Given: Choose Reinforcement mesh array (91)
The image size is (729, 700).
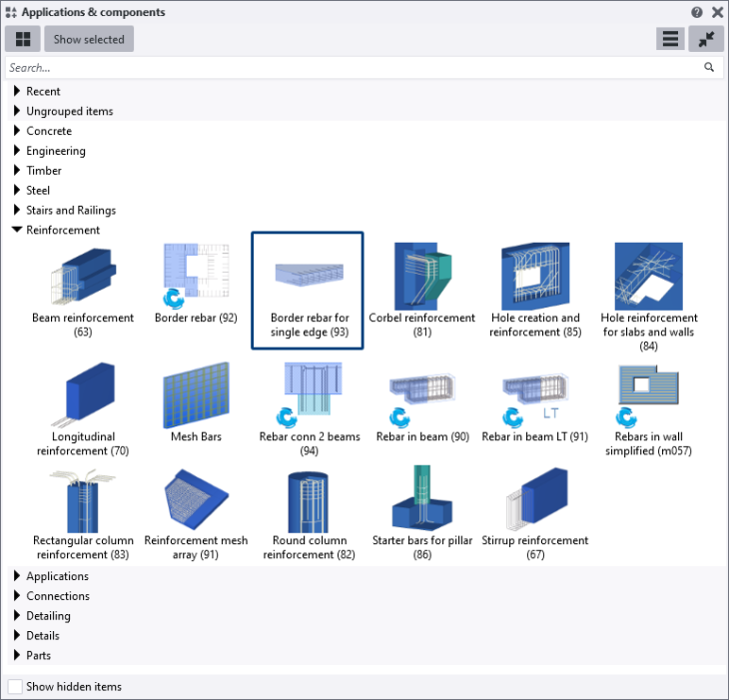Looking at the screenshot, I should pos(196,513).
